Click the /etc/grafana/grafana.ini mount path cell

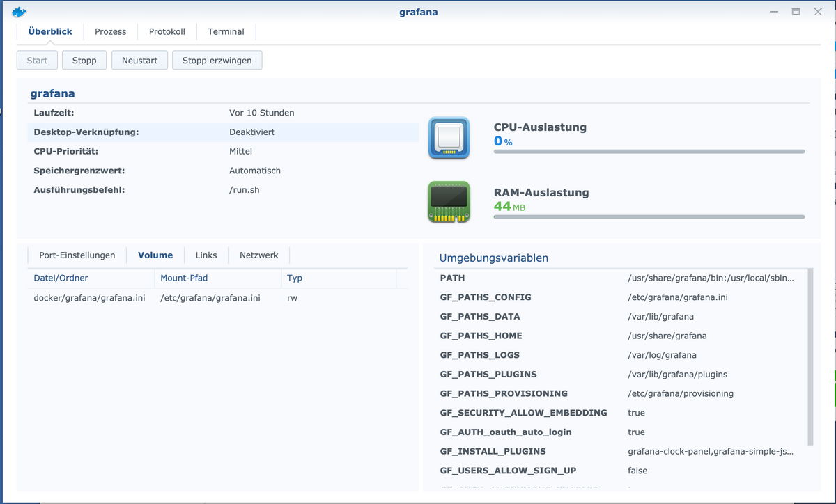pyautogui.click(x=210, y=297)
